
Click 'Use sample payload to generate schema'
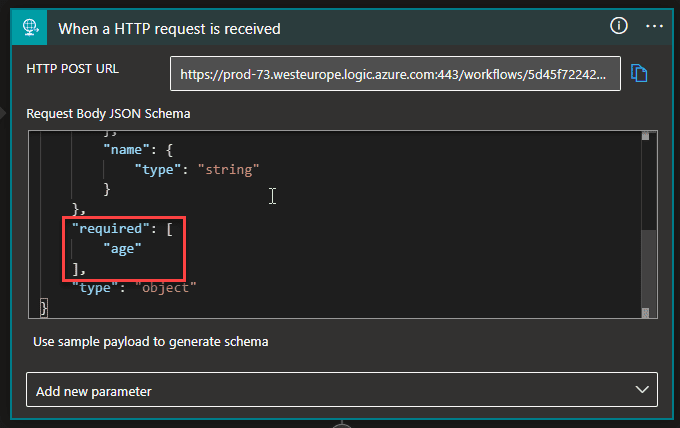(150, 341)
